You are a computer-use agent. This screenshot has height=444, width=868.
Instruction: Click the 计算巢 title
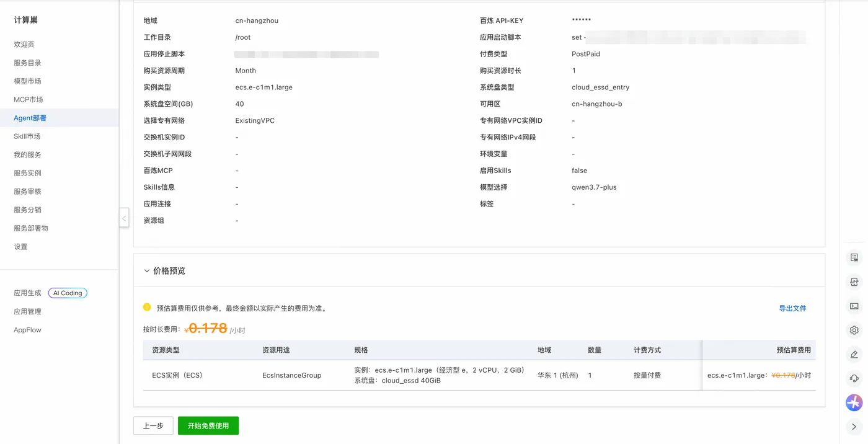[25, 20]
